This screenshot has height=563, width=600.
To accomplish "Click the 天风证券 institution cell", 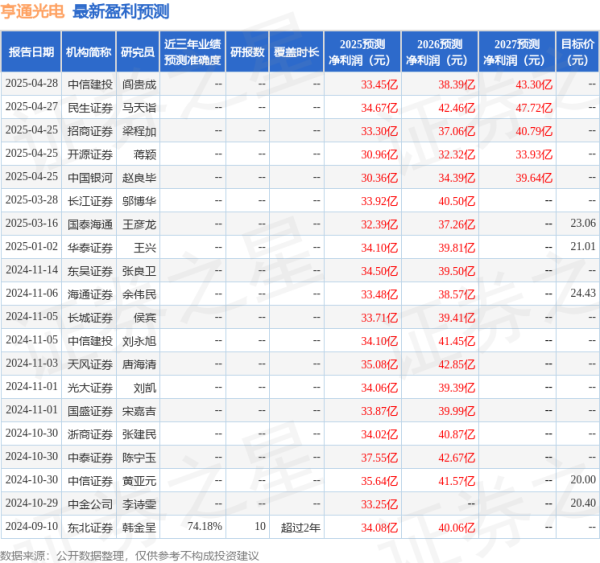I will coord(90,364).
